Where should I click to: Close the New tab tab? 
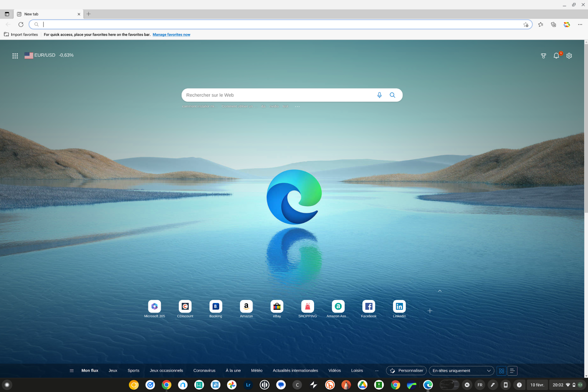[79, 14]
